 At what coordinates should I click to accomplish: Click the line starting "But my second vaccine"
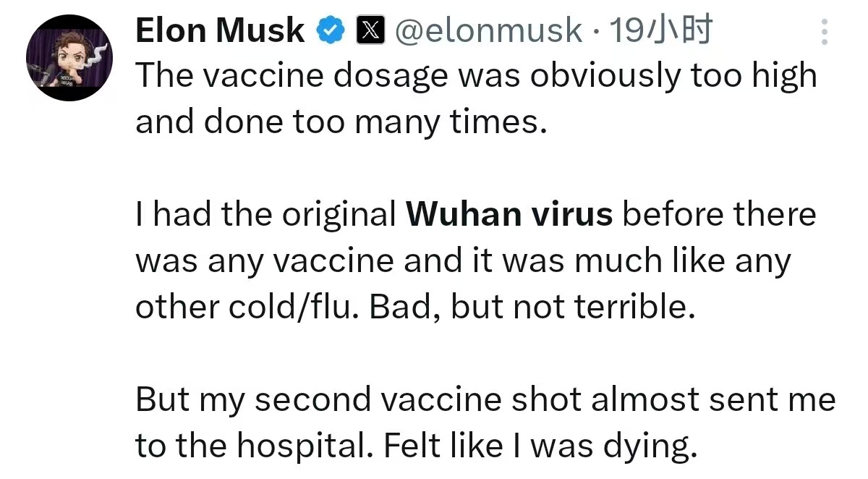485,400
